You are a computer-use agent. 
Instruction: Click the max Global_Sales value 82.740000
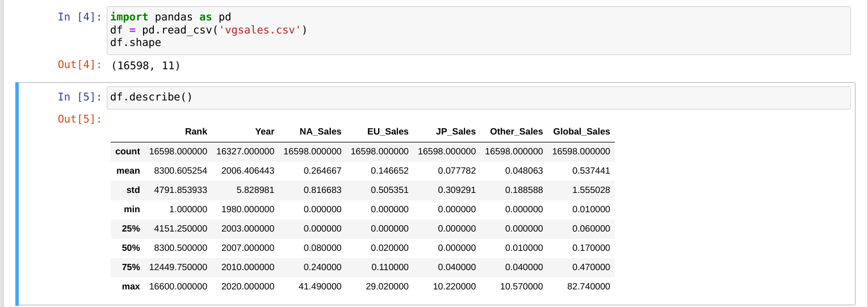(x=589, y=287)
